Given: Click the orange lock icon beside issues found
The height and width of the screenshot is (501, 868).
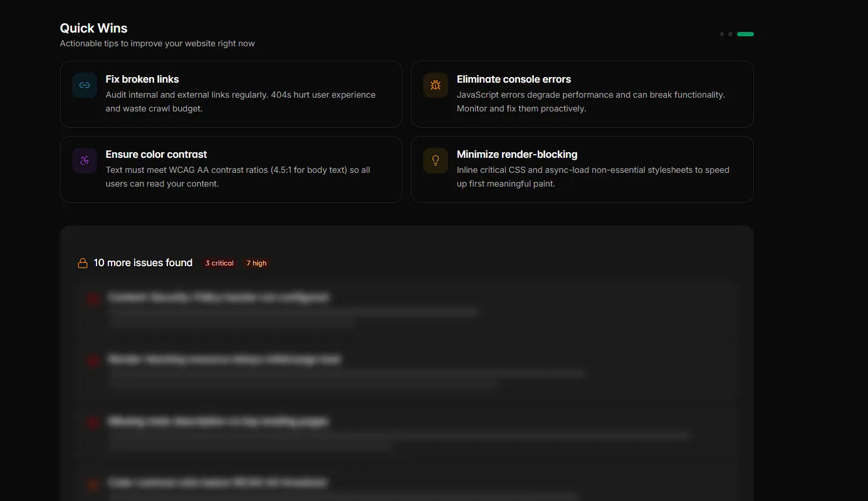Looking at the screenshot, I should 83,263.
